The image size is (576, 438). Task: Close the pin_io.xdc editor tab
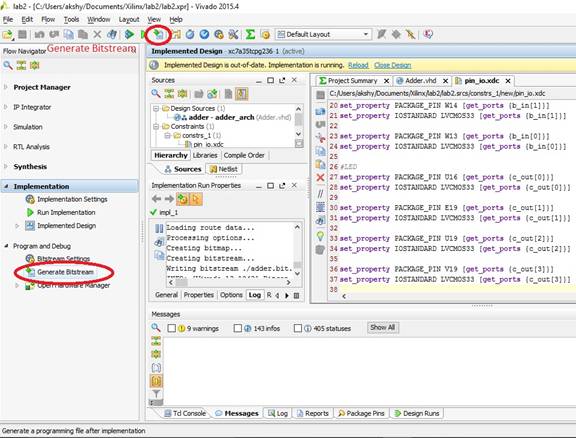click(x=508, y=81)
